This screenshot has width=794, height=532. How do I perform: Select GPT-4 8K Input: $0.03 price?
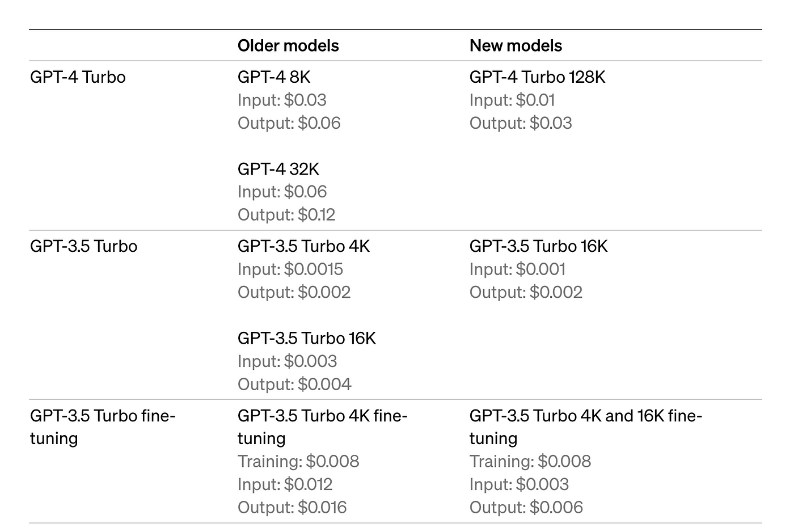[x=282, y=100]
